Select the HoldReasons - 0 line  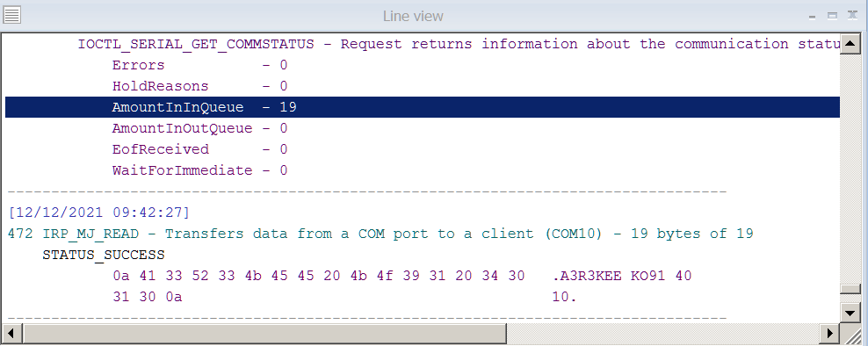click(199, 86)
